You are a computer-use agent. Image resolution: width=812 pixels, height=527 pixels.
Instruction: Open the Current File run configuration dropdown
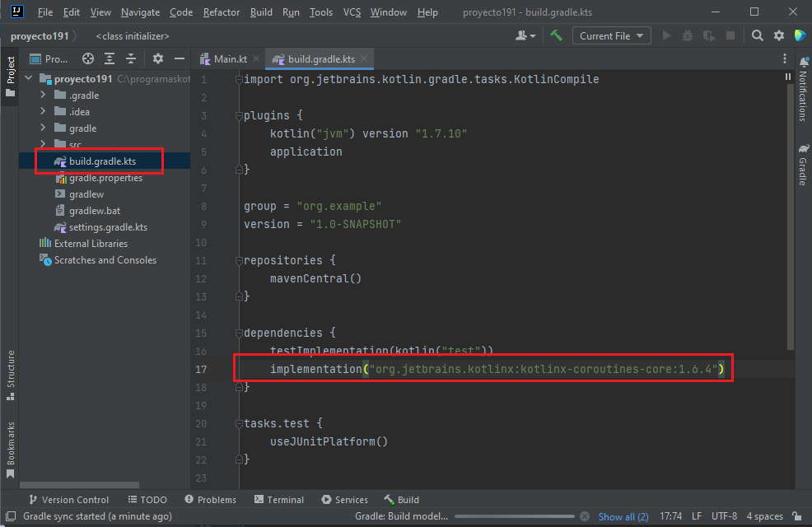tap(611, 35)
